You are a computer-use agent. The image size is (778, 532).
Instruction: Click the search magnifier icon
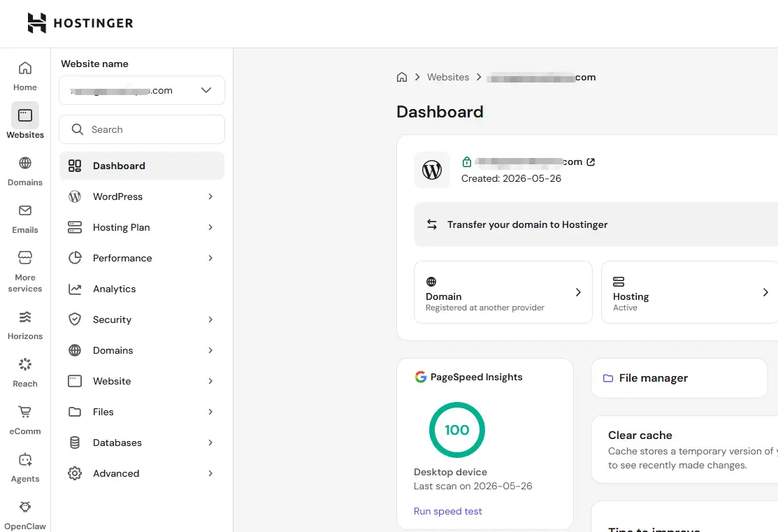[78, 129]
